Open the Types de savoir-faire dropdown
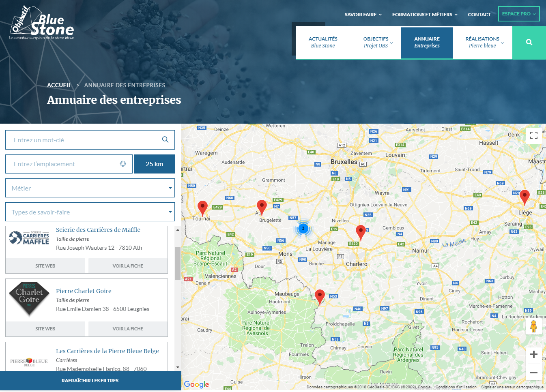Screen dimensions: 546x392 coord(90,212)
